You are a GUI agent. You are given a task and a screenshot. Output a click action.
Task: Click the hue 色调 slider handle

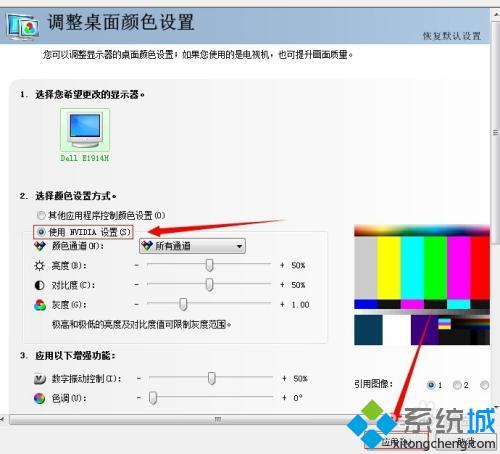153,398
